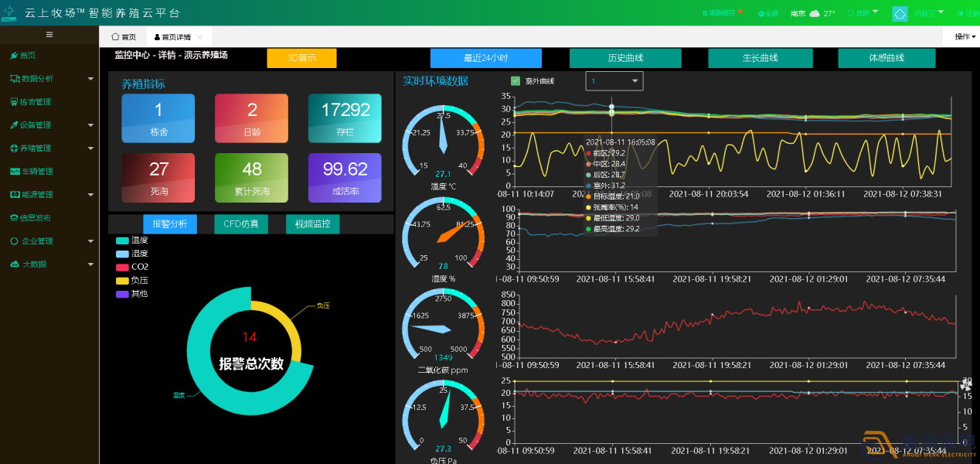Click the 存栏 17292 indicator card

point(345,118)
